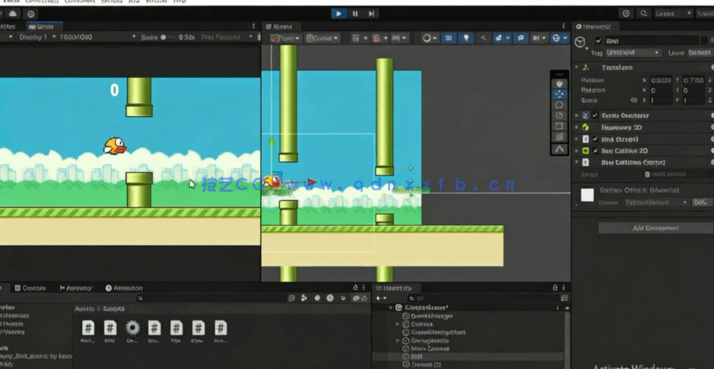Image resolution: width=714 pixels, height=369 pixels.
Task: Toggle the Scale constrain proportions link
Action: tap(633, 100)
